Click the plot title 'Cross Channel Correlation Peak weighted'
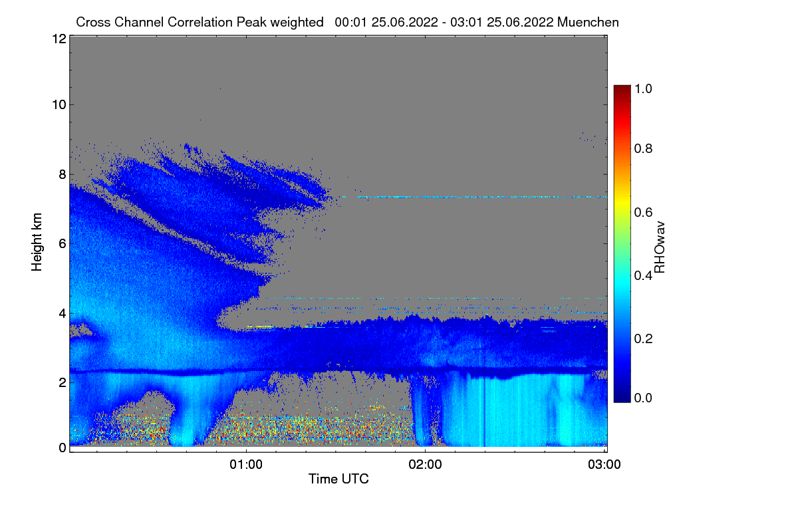Image resolution: width=798 pixels, height=532 pixels. [200, 22]
